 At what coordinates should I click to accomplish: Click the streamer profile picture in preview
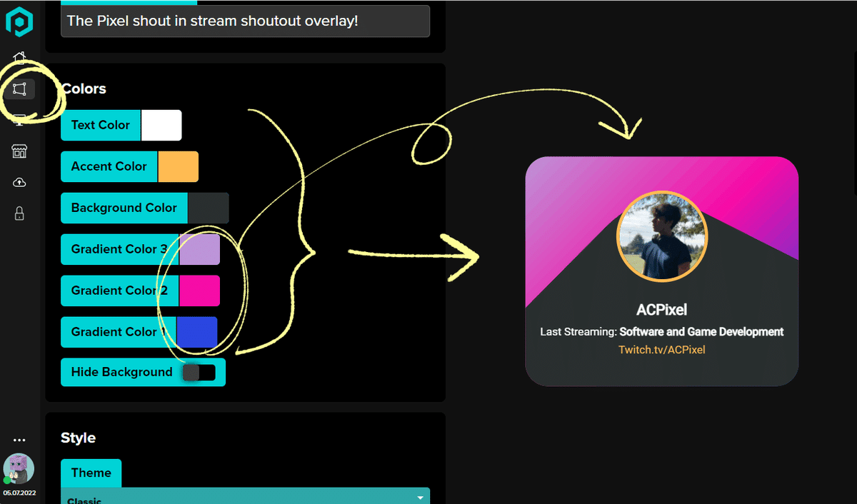click(x=662, y=237)
